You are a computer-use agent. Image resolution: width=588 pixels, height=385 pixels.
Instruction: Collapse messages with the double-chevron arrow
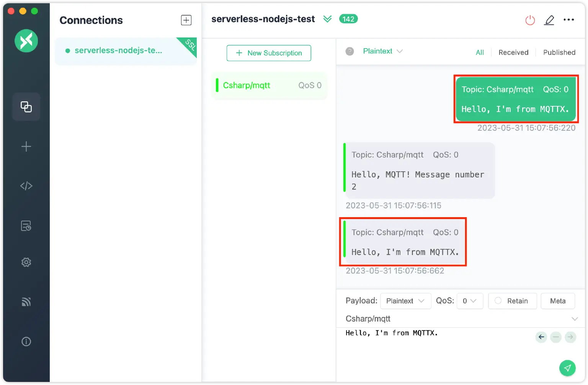[x=327, y=19]
